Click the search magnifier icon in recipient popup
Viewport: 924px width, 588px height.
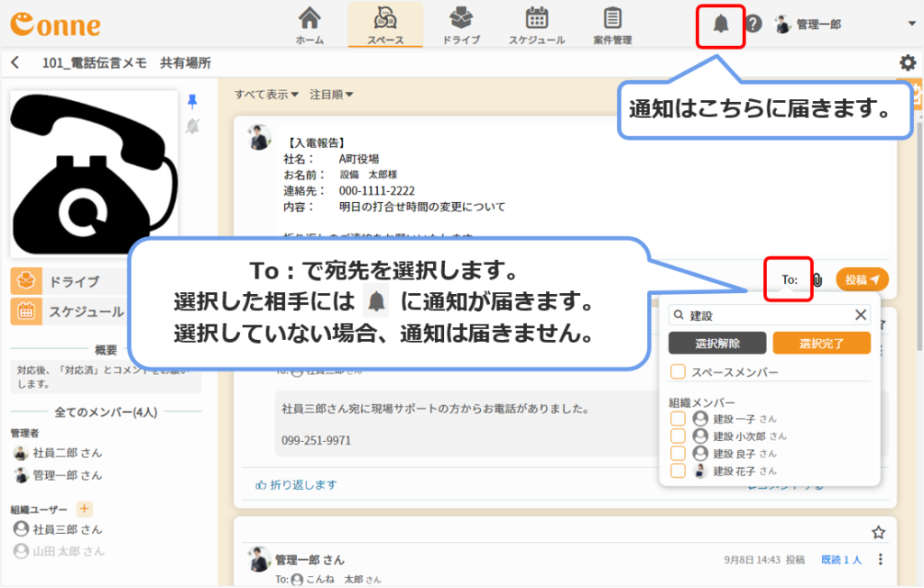(679, 316)
